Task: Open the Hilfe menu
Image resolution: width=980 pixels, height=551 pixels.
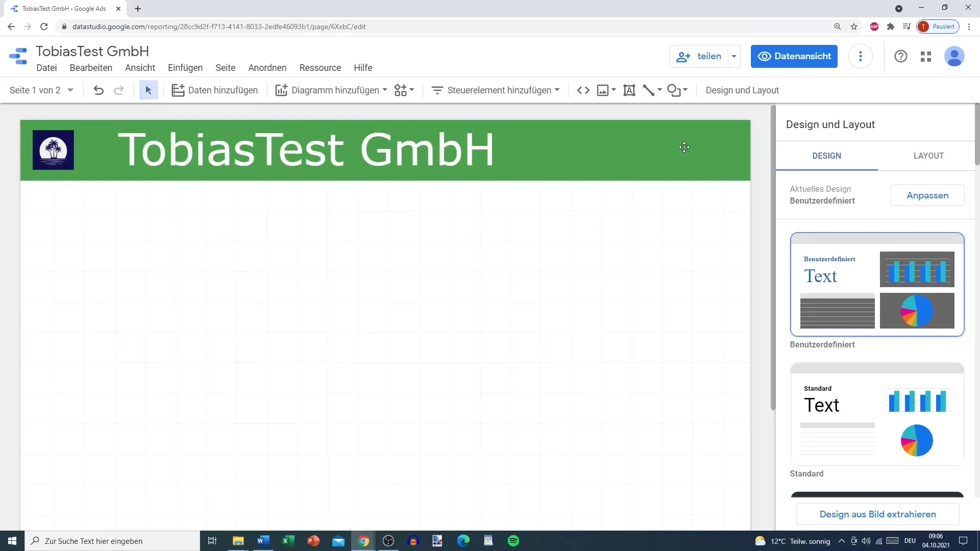Action: point(363,68)
